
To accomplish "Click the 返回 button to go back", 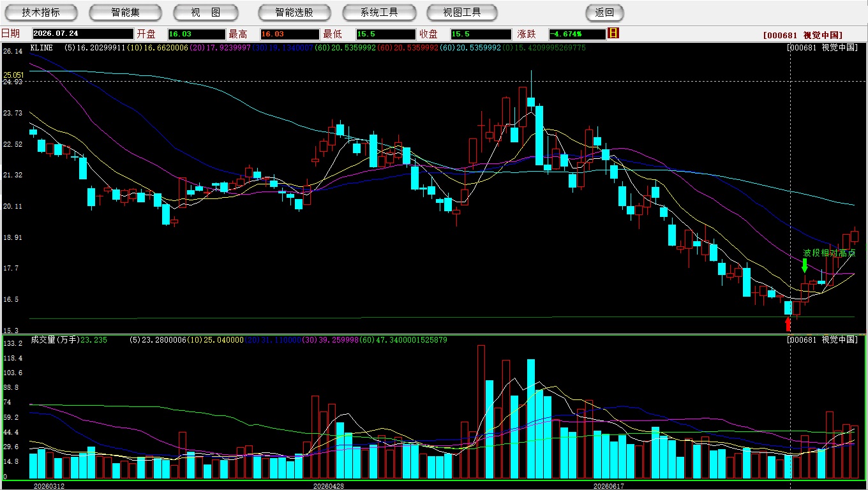I will pyautogui.click(x=604, y=12).
